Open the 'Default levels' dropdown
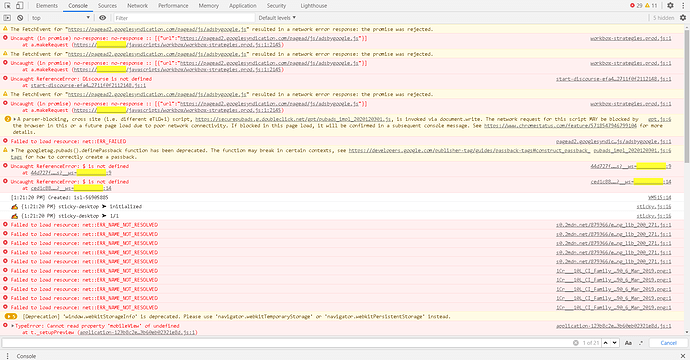690x360 pixels. click(x=277, y=18)
